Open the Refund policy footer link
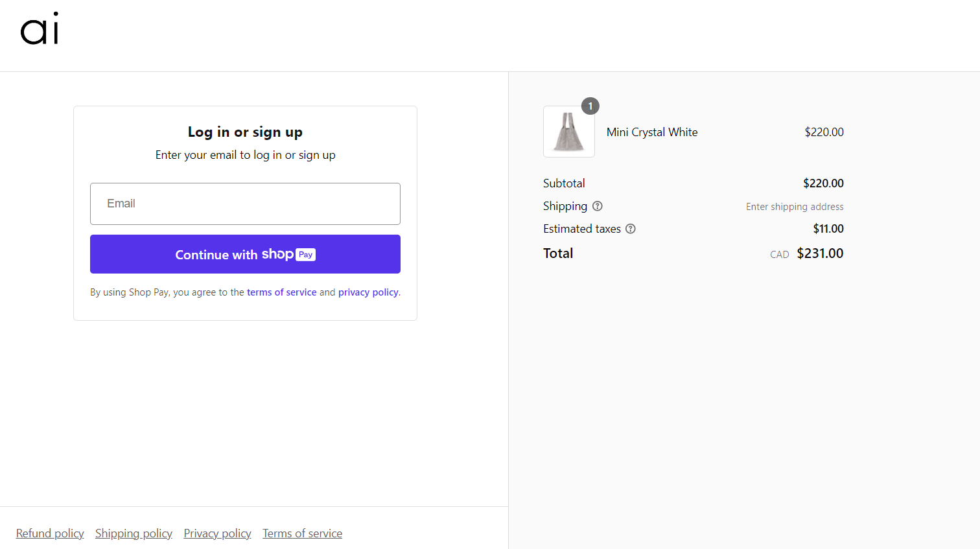 [x=50, y=533]
